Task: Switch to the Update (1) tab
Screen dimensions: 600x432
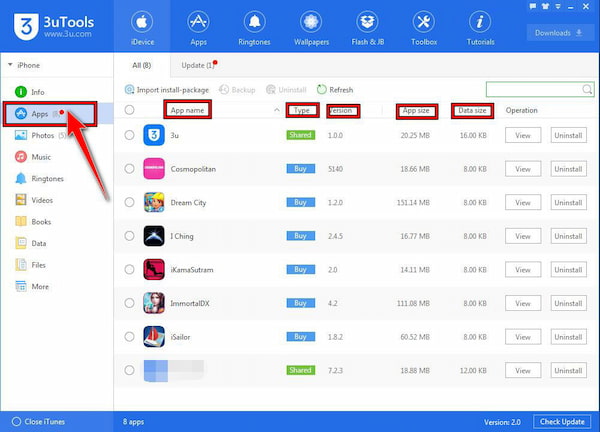Action: (x=199, y=65)
